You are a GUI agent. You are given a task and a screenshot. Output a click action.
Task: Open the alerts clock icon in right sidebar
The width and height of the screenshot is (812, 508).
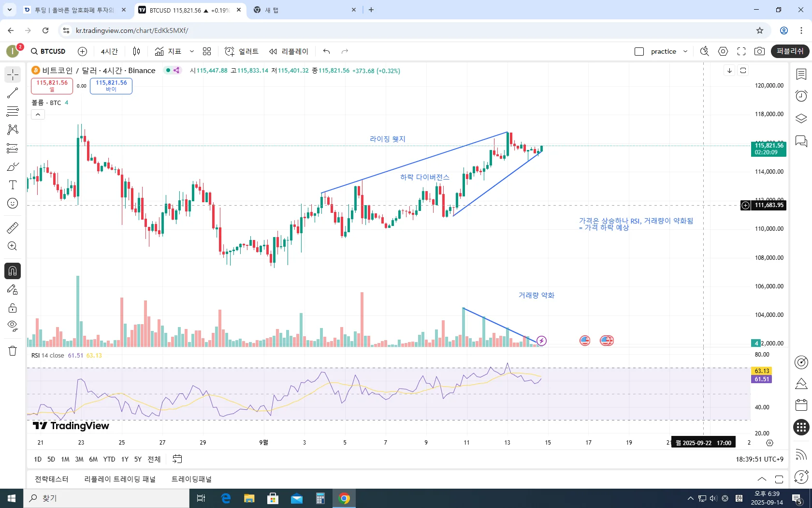801,96
